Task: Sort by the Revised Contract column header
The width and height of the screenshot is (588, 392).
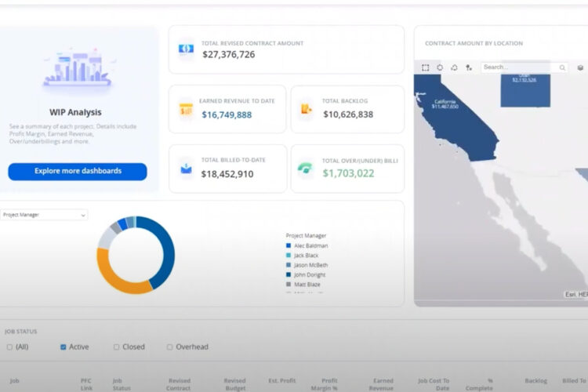Action: coord(179,384)
